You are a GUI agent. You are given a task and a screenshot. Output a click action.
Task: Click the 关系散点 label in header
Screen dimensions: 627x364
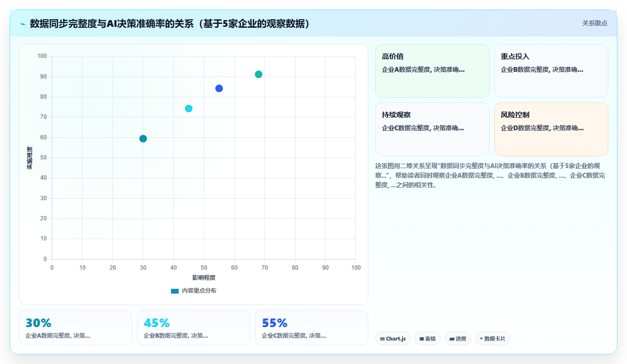(594, 23)
